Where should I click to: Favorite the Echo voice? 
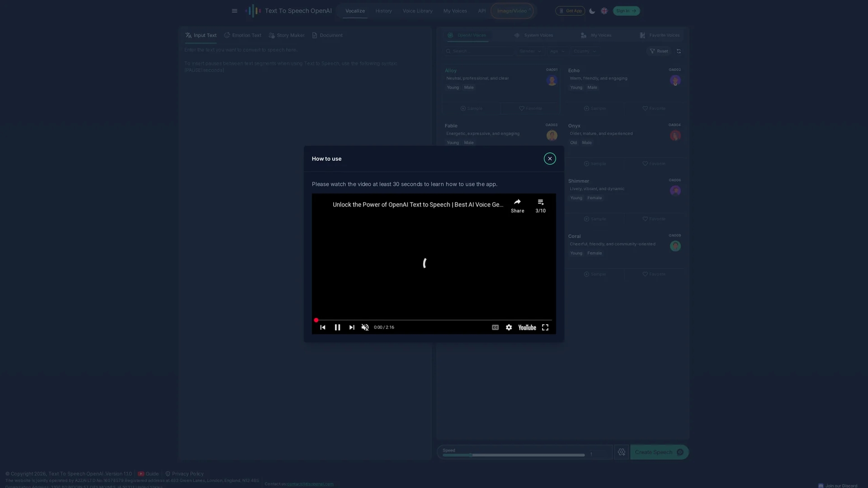pyautogui.click(x=654, y=108)
